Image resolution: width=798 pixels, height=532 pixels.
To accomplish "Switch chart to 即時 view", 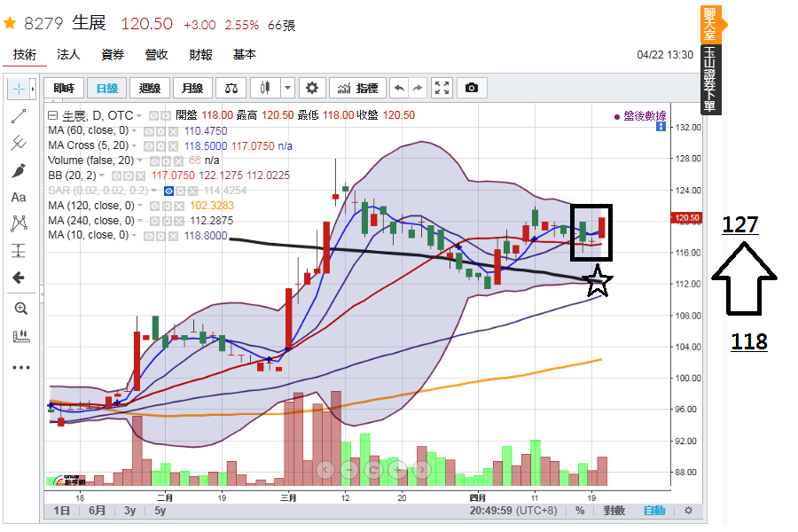I will tap(64, 88).
